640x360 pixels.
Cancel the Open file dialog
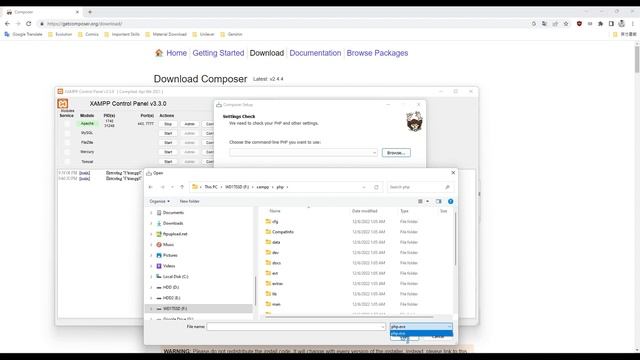(x=438, y=337)
